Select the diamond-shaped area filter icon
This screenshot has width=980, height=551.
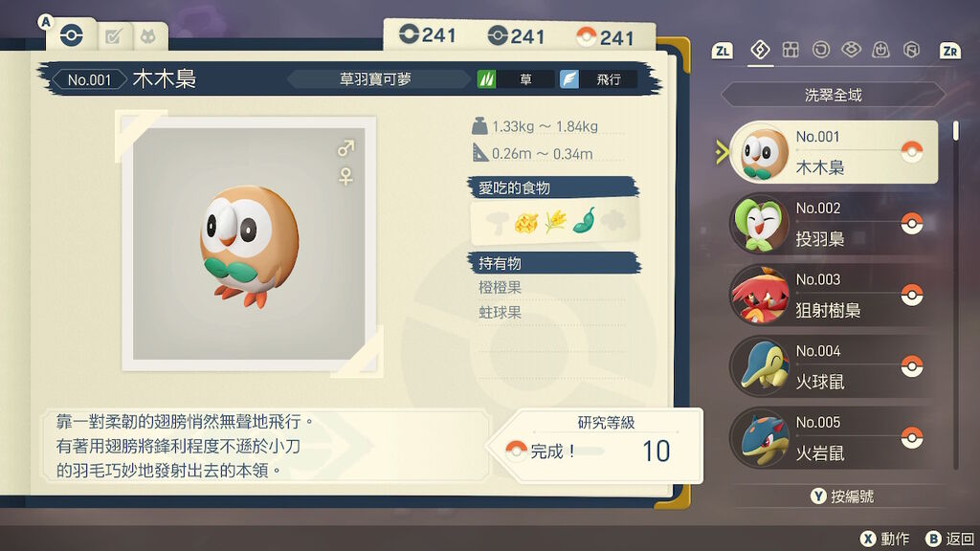(x=760, y=50)
